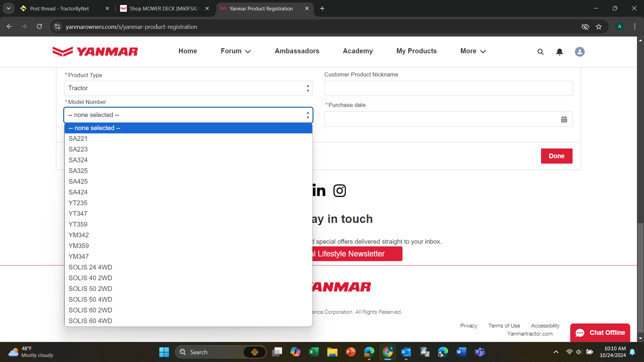Image resolution: width=644 pixels, height=362 pixels.
Task: Select SA425 model option
Action: [x=188, y=181]
